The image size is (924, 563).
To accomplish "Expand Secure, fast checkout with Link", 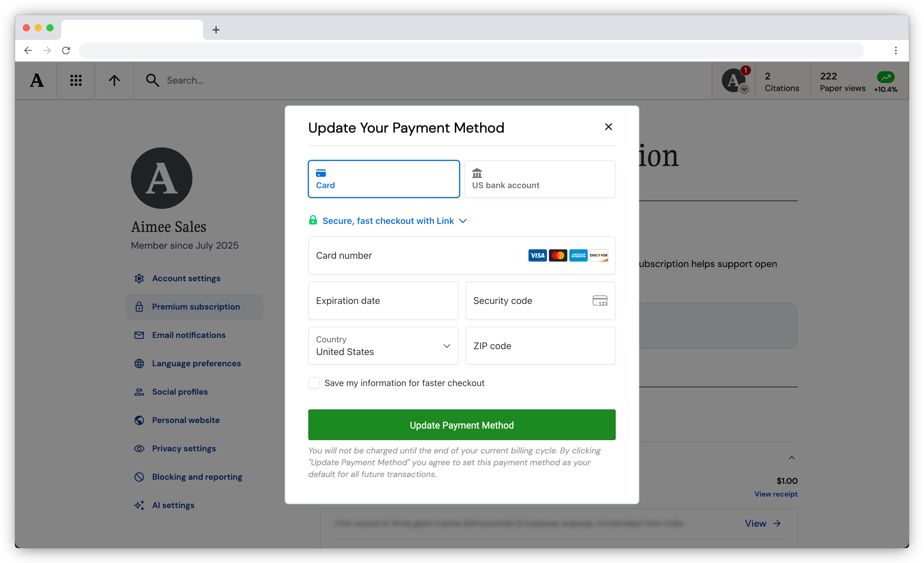I will pyautogui.click(x=395, y=221).
